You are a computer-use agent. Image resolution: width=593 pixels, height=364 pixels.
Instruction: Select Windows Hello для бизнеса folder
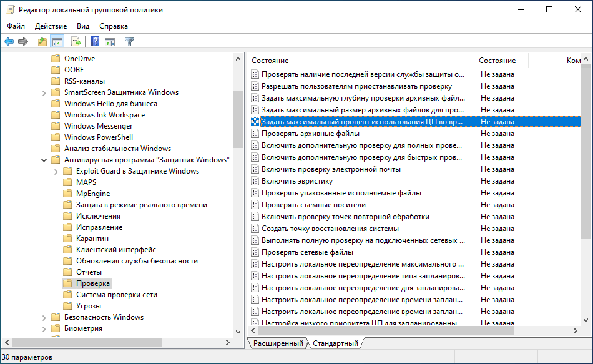coord(110,103)
